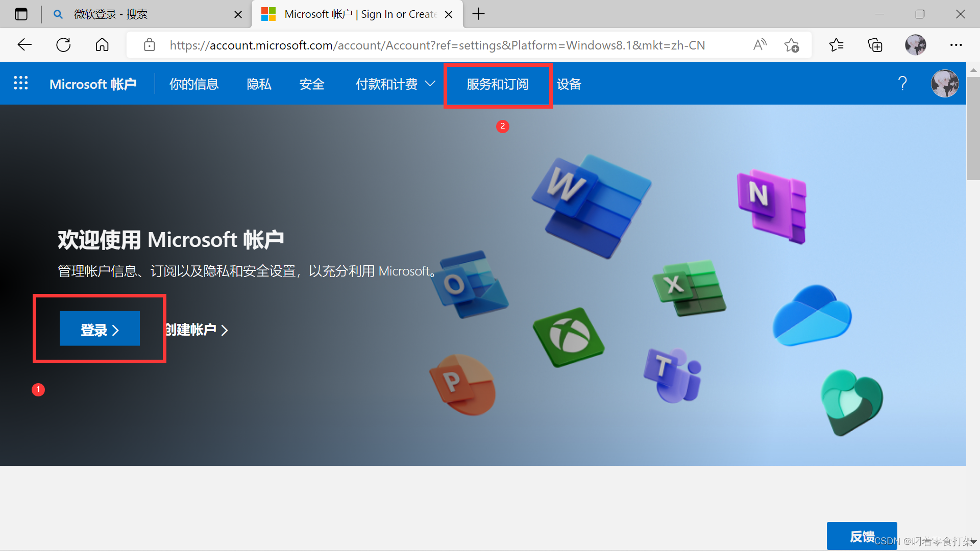Click the 登录 sign-in button

[x=100, y=329]
